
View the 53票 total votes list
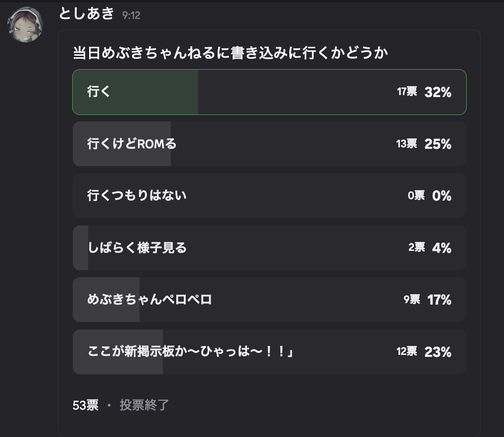(x=86, y=405)
